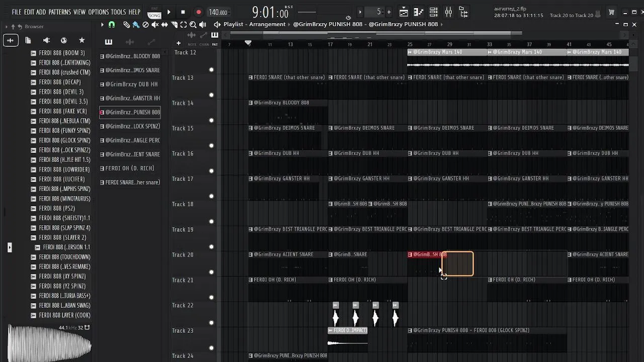Select @GrimBrxz..PUNISH 808 in picker list

[x=130, y=112]
